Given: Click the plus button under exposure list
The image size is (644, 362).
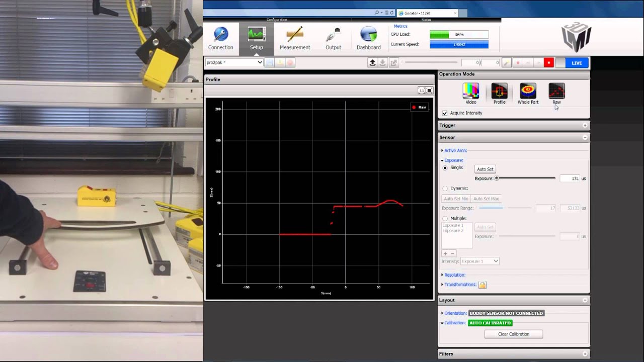Looking at the screenshot, I should 445,253.
